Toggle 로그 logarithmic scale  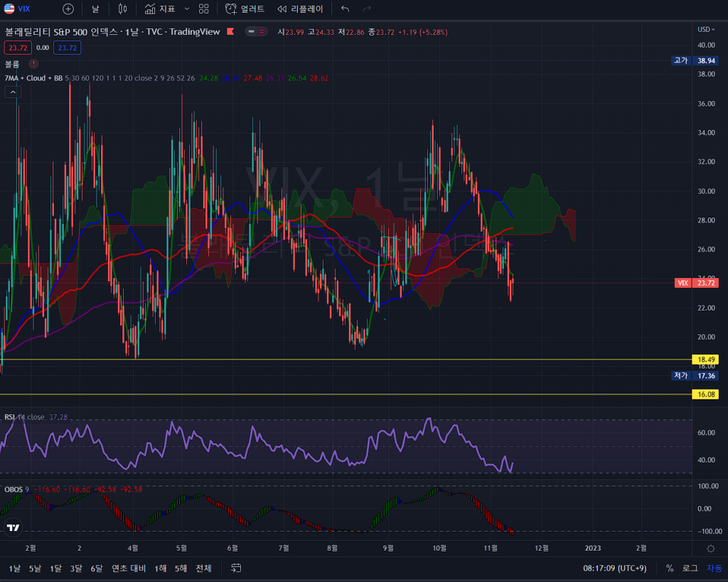[x=690, y=568]
